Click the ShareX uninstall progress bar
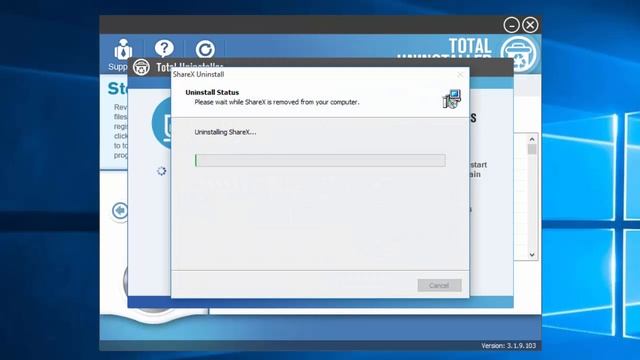 pos(320,160)
